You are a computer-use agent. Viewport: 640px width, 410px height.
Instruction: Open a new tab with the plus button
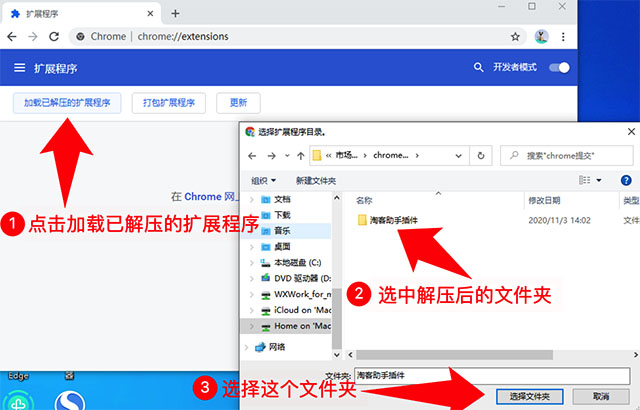pyautogui.click(x=175, y=13)
